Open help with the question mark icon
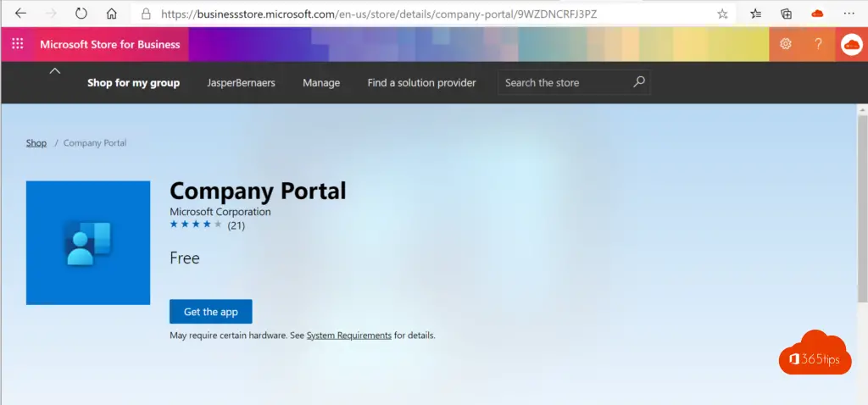Viewport: 868px width, 405px height. [818, 44]
